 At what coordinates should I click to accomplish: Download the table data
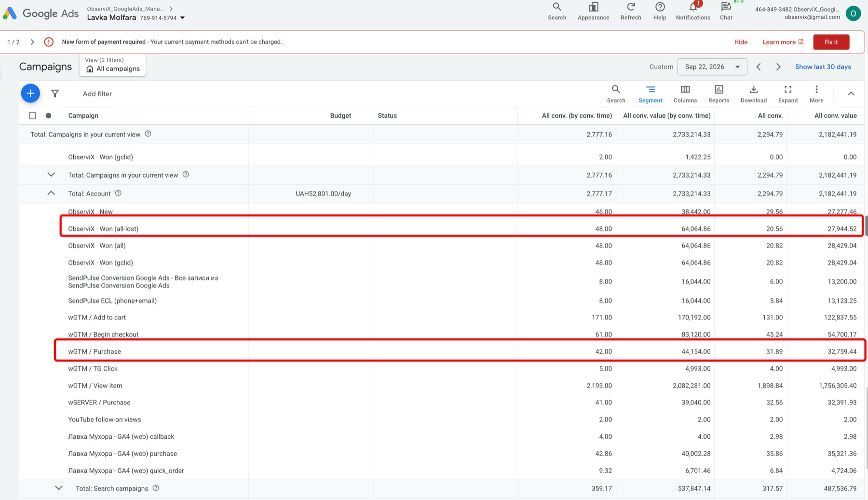point(753,94)
